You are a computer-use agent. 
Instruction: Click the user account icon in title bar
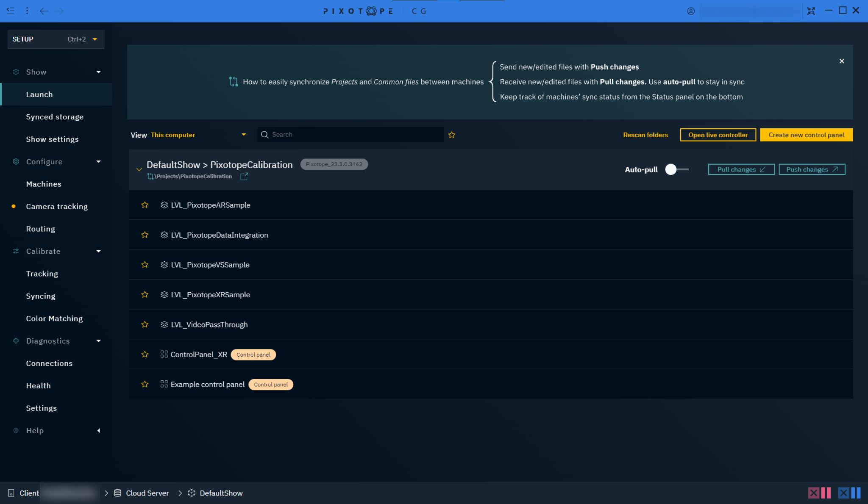(691, 11)
